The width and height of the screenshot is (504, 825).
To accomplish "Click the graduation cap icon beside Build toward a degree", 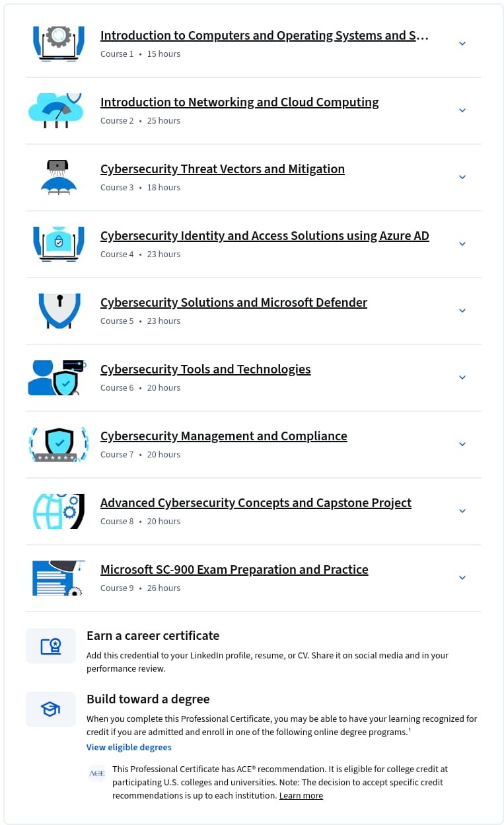I will [x=51, y=709].
